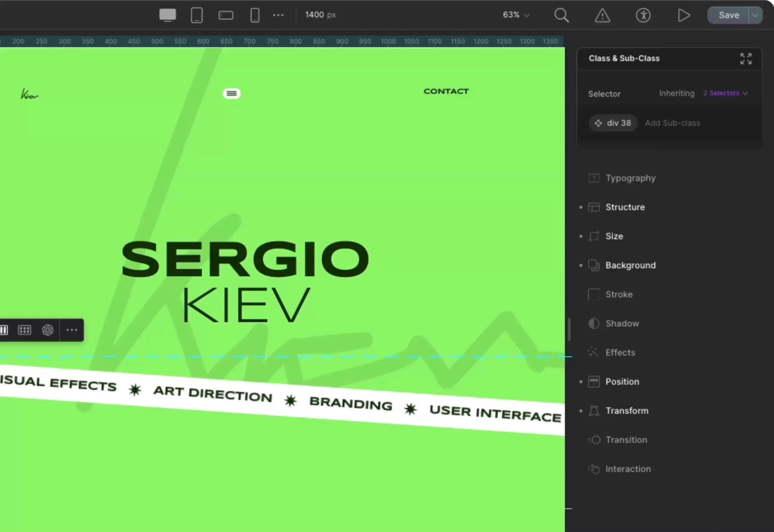The image size is (774, 532).
Task: Select the desktop breakpoint icon
Action: [168, 15]
